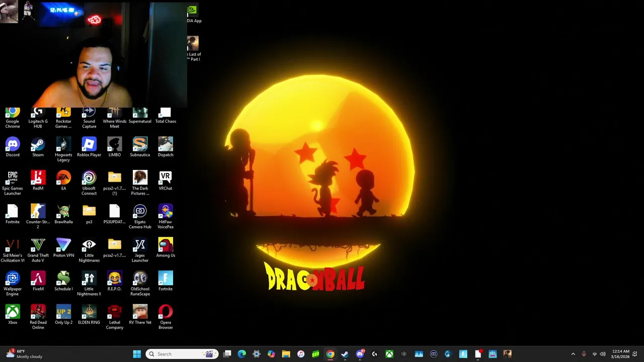Open the Schedule I game icon

pos(63,282)
